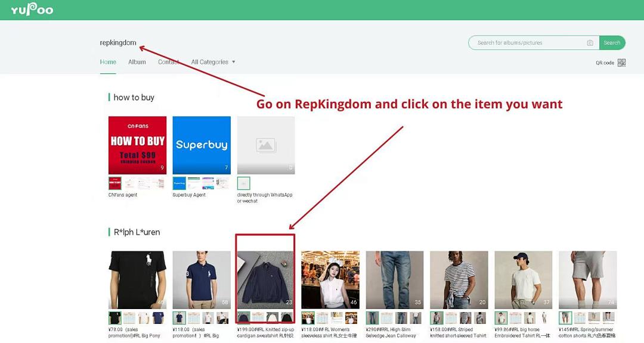This screenshot has width=644, height=343.
Task: Open the white embroidered T-shirt album
Action: click(524, 280)
